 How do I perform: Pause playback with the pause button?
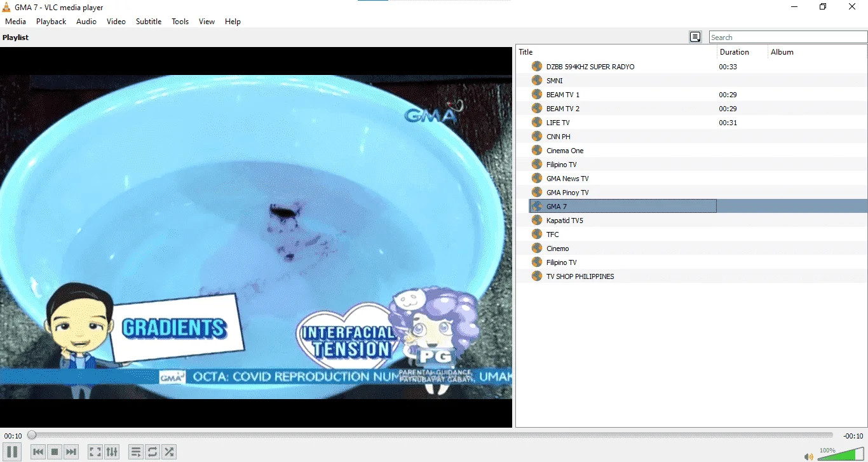click(x=12, y=452)
